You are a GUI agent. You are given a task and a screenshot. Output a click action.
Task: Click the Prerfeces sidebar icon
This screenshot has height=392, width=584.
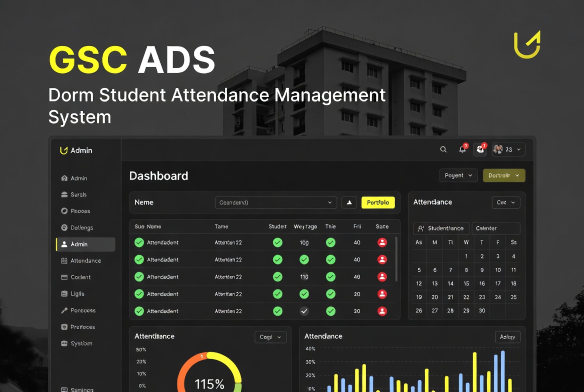click(x=64, y=327)
